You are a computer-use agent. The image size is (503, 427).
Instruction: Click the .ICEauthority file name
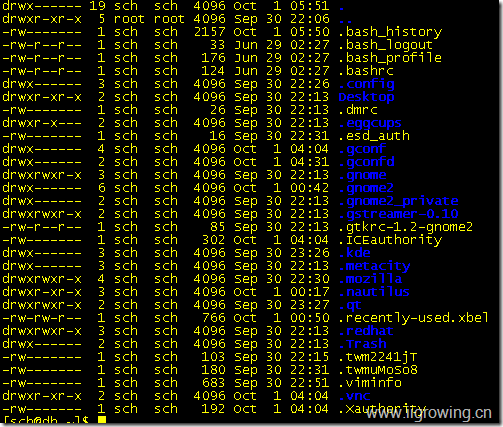click(x=390, y=240)
